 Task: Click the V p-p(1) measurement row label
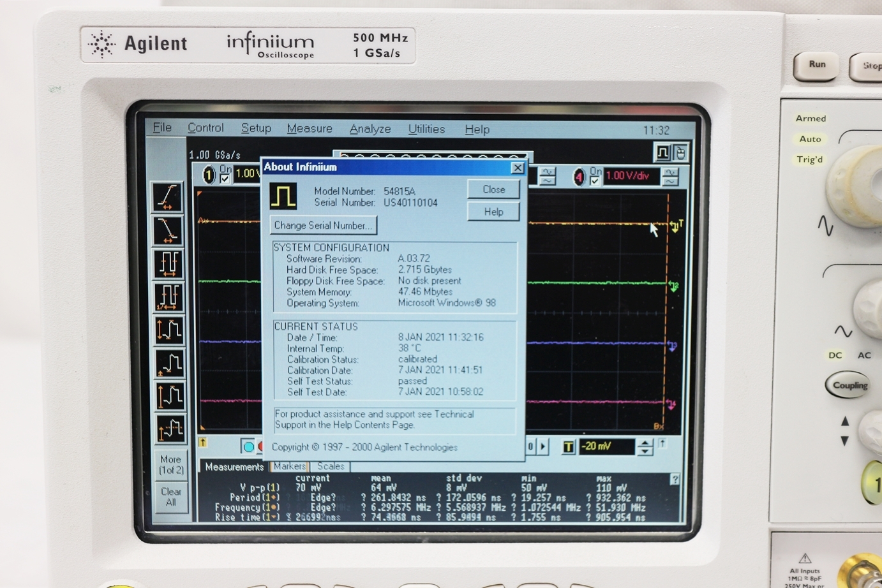[x=260, y=487]
